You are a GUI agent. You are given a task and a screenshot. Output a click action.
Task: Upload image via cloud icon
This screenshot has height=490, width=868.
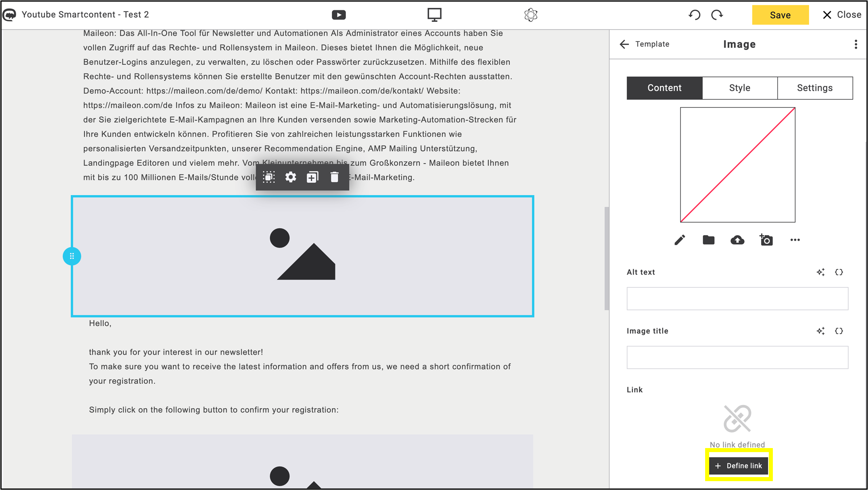(737, 240)
